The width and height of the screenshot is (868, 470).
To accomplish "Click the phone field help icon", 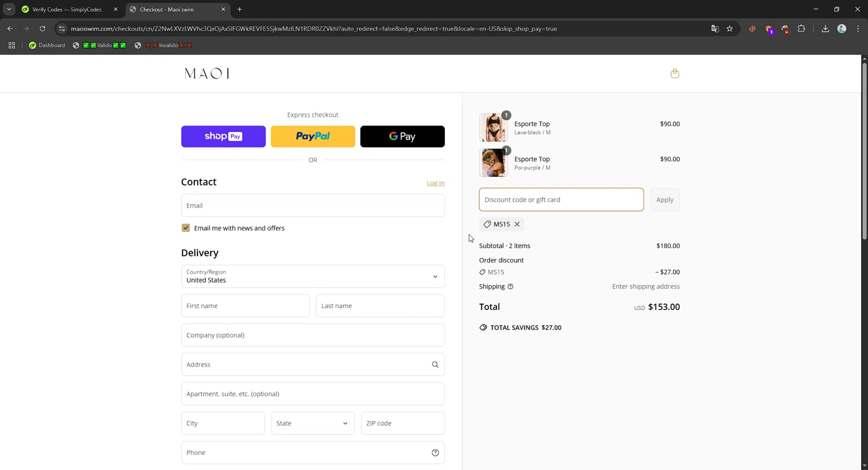I will pyautogui.click(x=435, y=453).
